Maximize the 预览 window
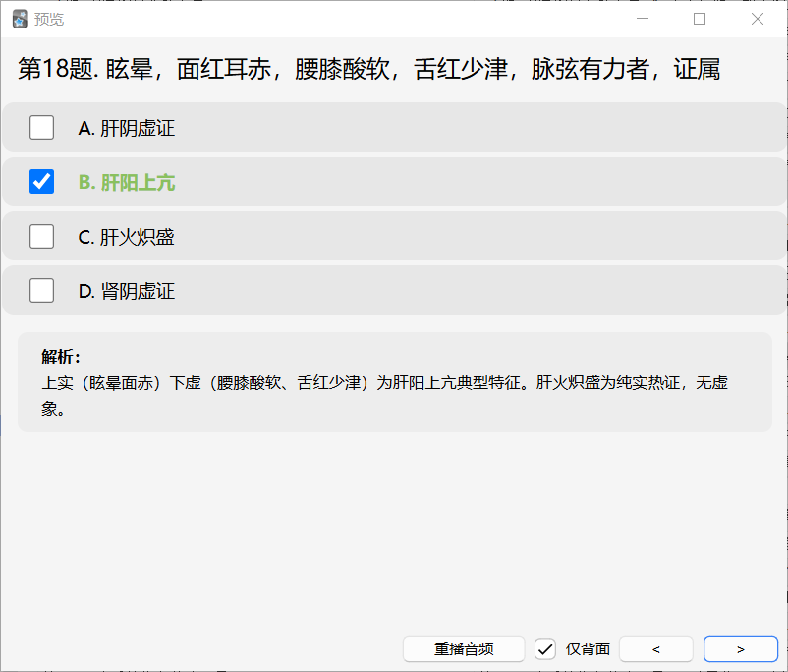The image size is (788, 672). 700,19
